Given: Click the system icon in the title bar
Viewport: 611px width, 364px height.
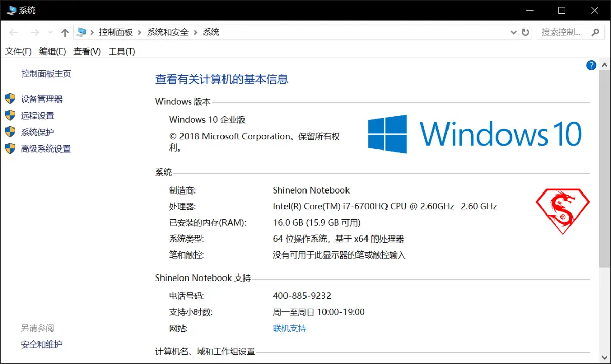Looking at the screenshot, I should tap(11, 10).
